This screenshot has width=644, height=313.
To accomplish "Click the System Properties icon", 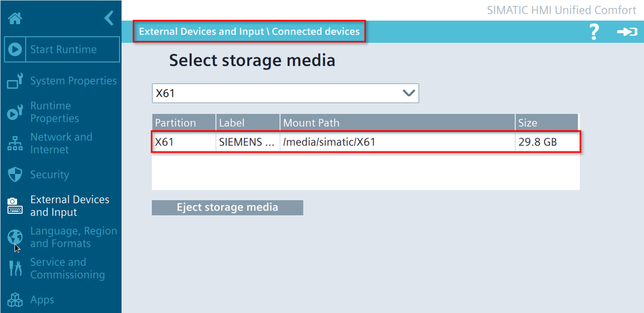I will 15,81.
